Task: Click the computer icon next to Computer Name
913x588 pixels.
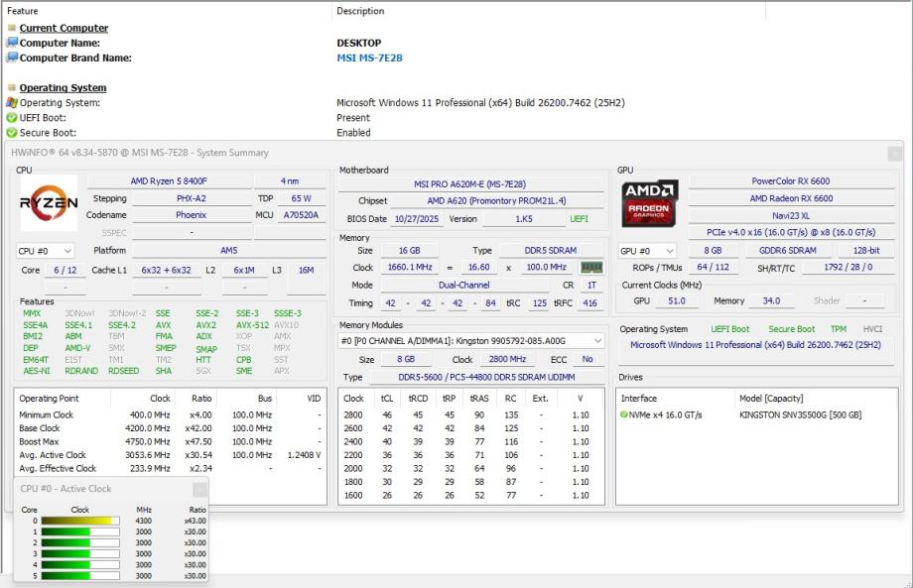Action: click(x=12, y=43)
